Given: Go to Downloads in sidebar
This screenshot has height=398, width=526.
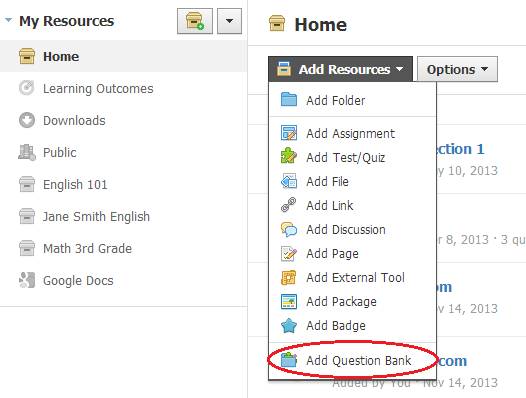Looking at the screenshot, I should pos(74,120).
